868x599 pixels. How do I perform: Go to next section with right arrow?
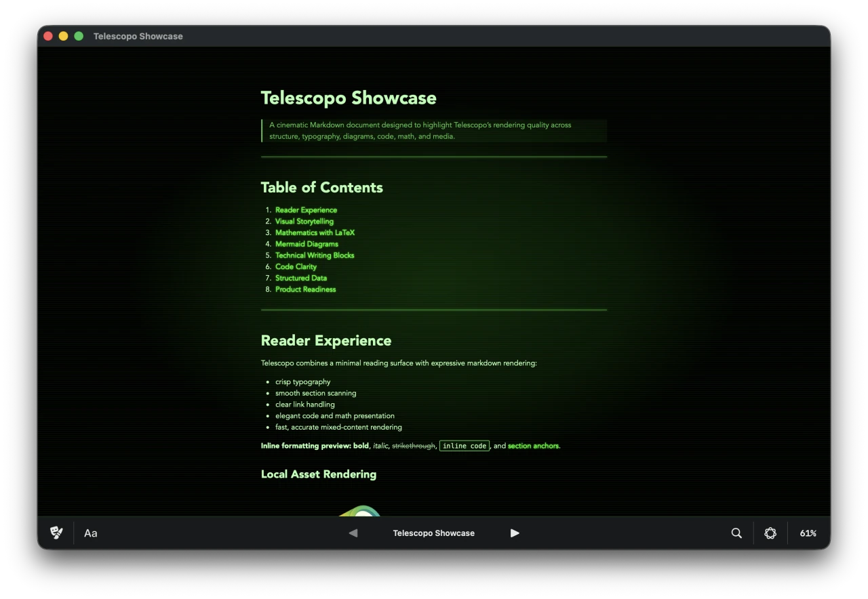[x=515, y=533]
